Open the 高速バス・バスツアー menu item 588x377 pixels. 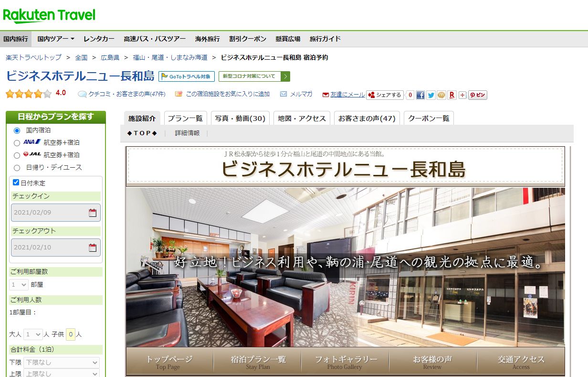click(155, 39)
